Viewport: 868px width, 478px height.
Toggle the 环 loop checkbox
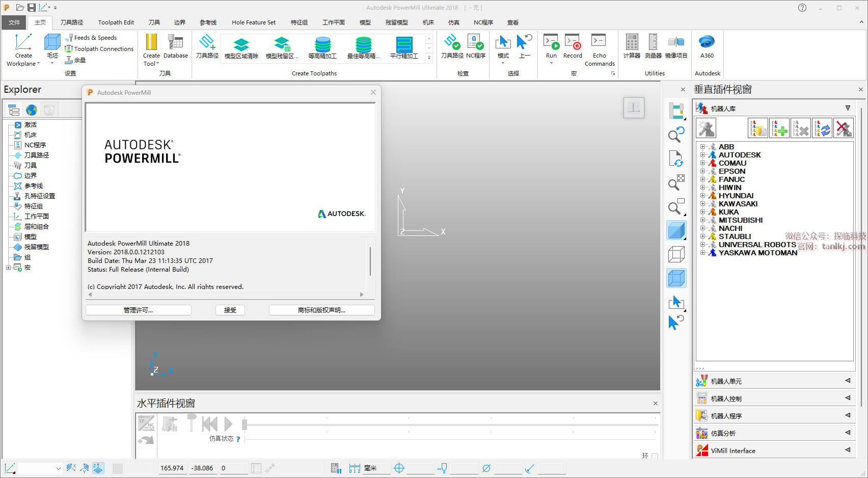tap(655, 456)
